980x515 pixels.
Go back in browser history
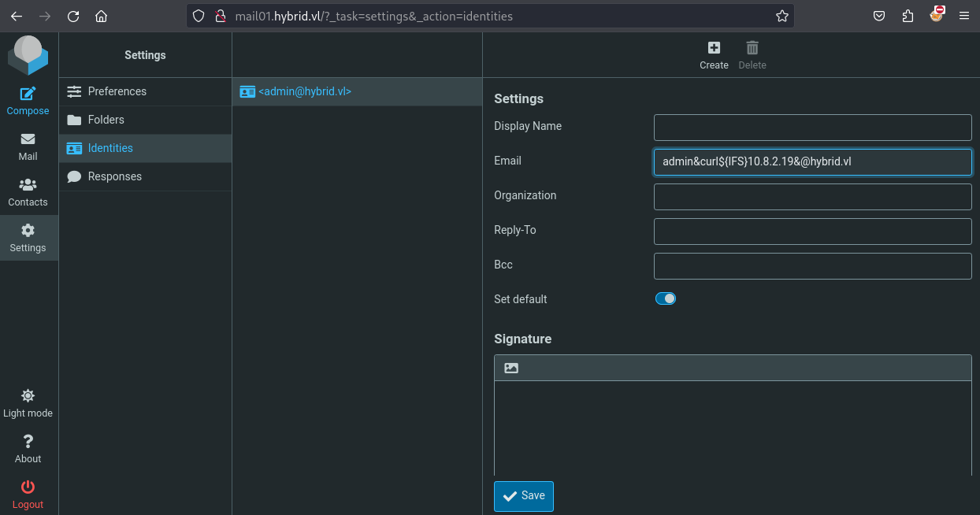pos(17,16)
